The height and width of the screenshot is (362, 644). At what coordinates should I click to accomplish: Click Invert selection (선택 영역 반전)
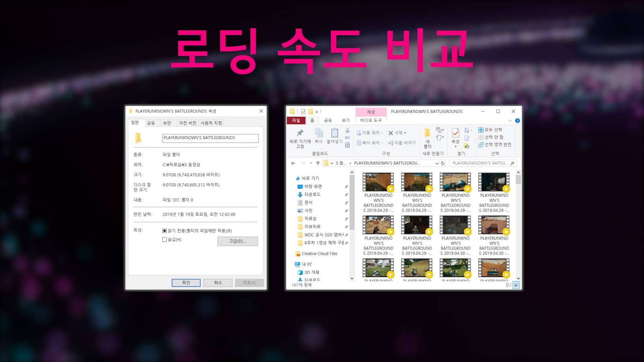(x=495, y=144)
